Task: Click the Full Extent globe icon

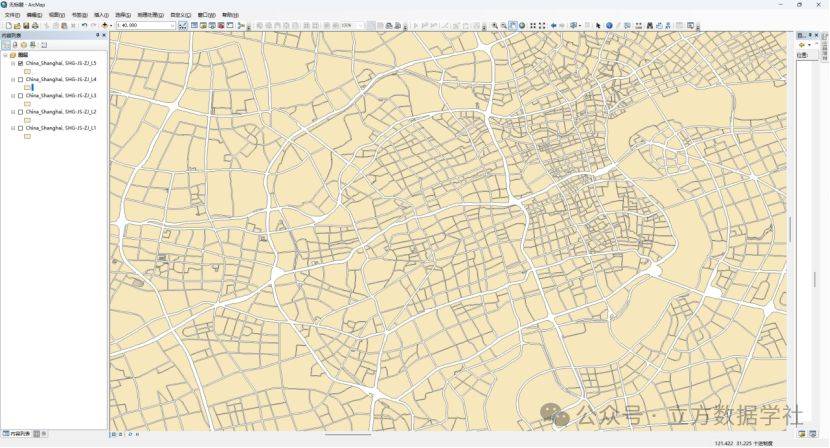Action: (522, 25)
